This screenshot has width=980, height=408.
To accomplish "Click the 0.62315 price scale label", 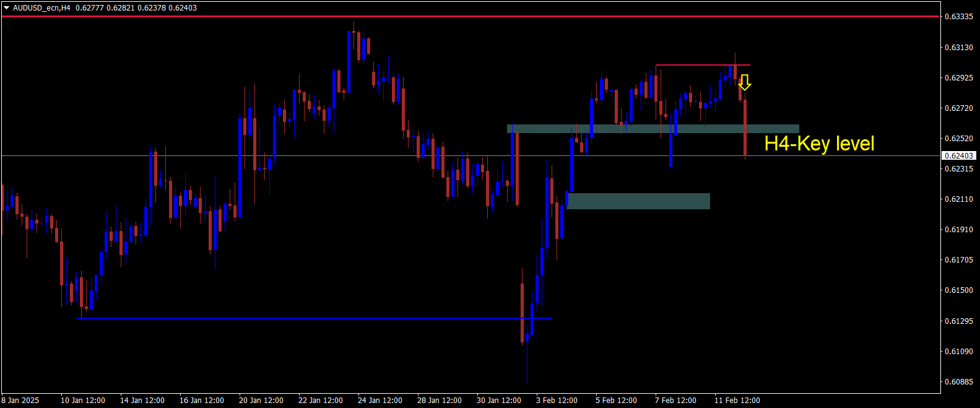I will coord(959,169).
